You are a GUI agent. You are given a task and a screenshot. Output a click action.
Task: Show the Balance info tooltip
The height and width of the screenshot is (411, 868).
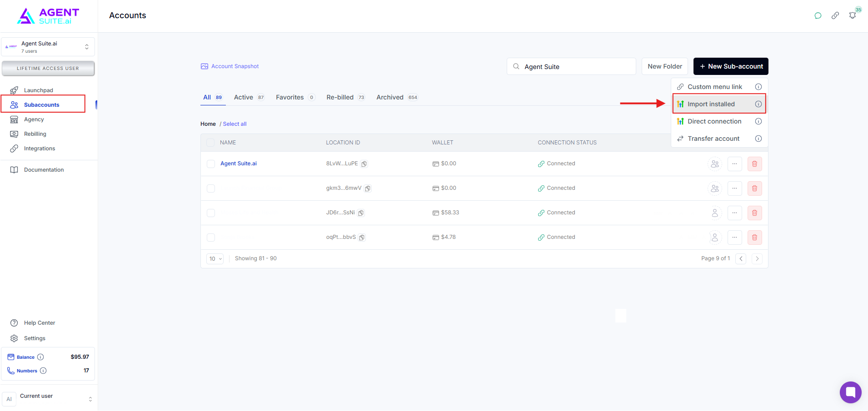coord(40,357)
